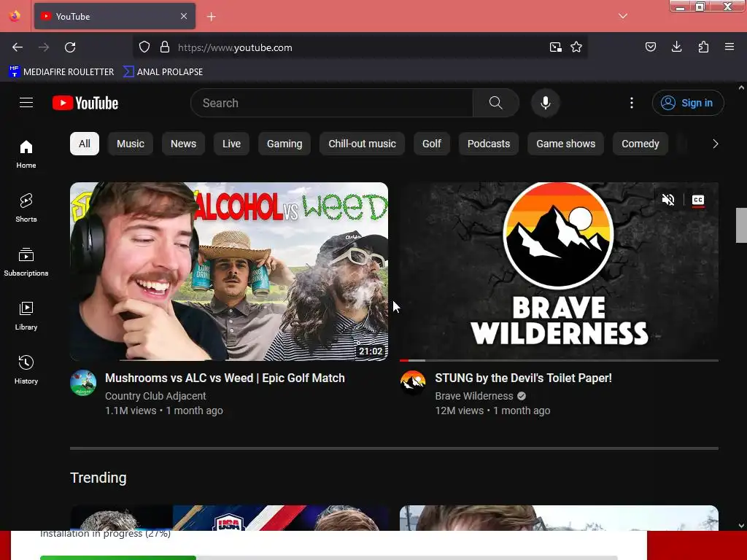Reload the current page
The height and width of the screenshot is (560, 747).
coord(70,47)
